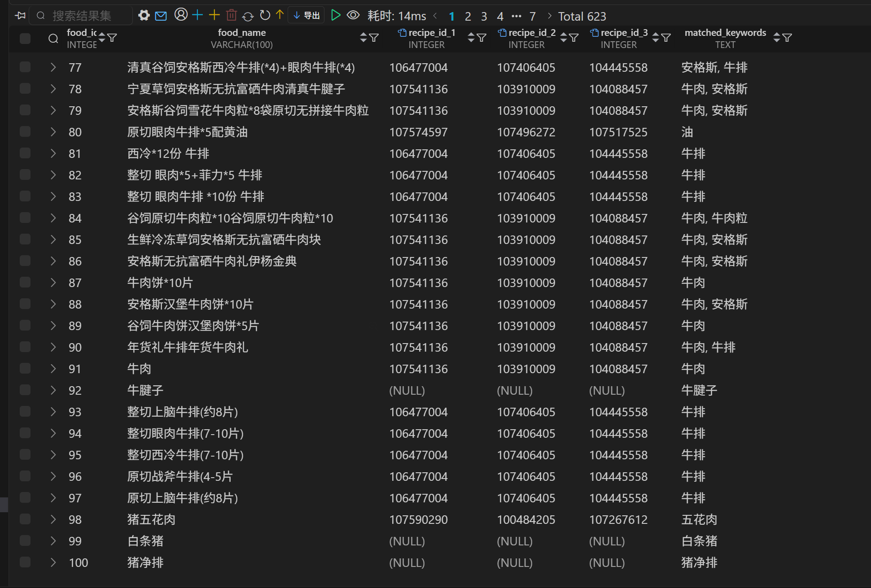The image size is (871, 588).
Task: Expand the row for 猪五花肉
Action: (x=53, y=519)
